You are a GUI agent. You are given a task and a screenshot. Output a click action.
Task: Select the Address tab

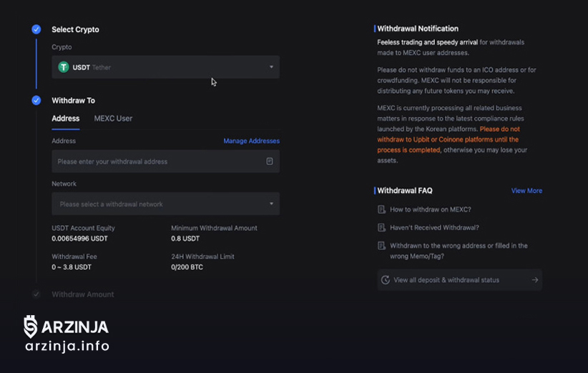(x=66, y=119)
